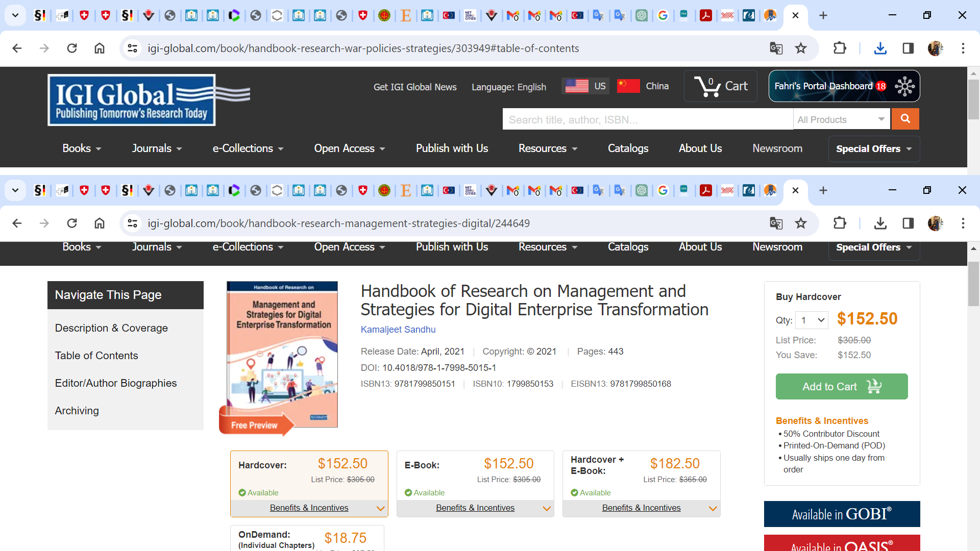
Task: Open extensions puzzle icon in top browser window
Action: [840, 48]
